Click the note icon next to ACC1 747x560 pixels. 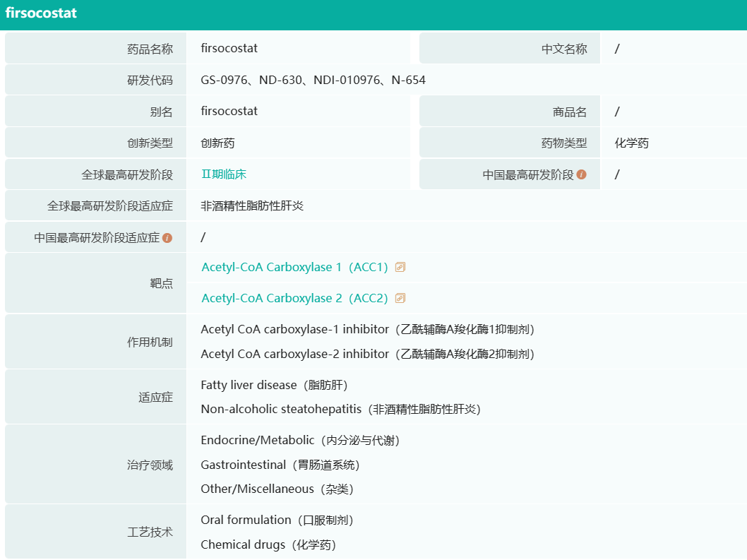tap(400, 267)
